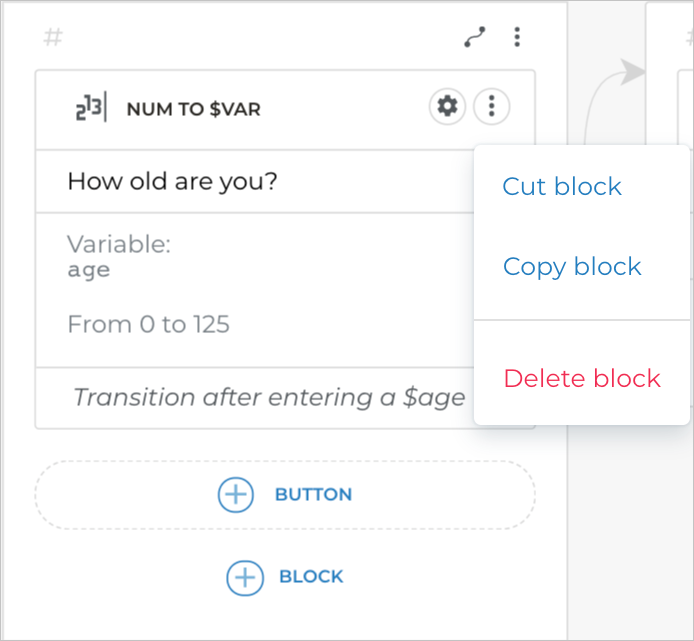Click the BUTTON text label
Image resolution: width=694 pixels, height=641 pixels.
pos(313,494)
